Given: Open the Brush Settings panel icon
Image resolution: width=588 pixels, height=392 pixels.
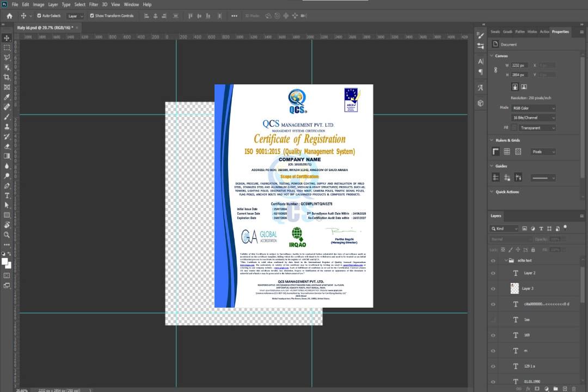Looking at the screenshot, I should [481, 35].
